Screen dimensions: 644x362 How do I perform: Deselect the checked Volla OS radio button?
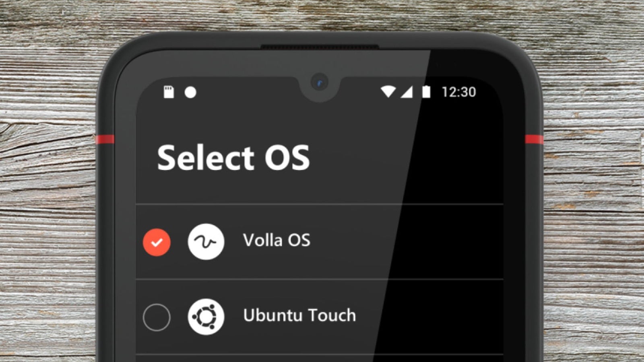click(x=157, y=243)
